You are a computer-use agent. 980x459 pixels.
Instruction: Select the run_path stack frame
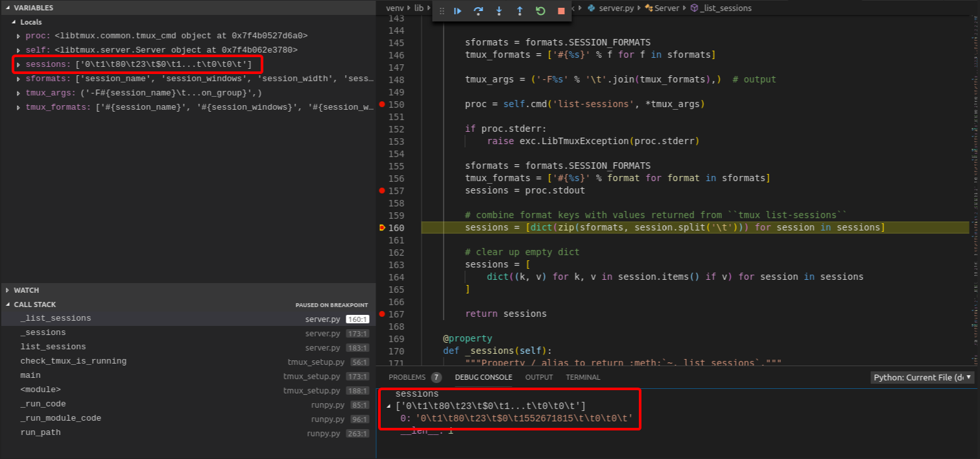(187, 432)
